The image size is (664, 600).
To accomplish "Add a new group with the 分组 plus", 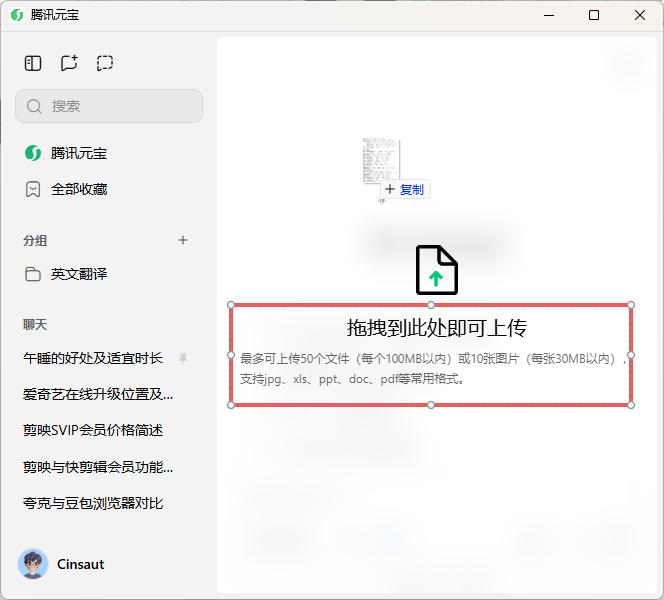I will [x=183, y=240].
